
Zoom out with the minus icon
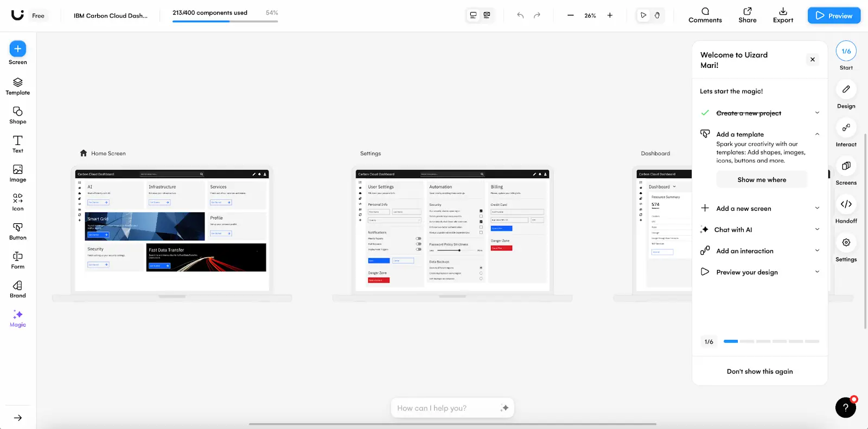[571, 15]
